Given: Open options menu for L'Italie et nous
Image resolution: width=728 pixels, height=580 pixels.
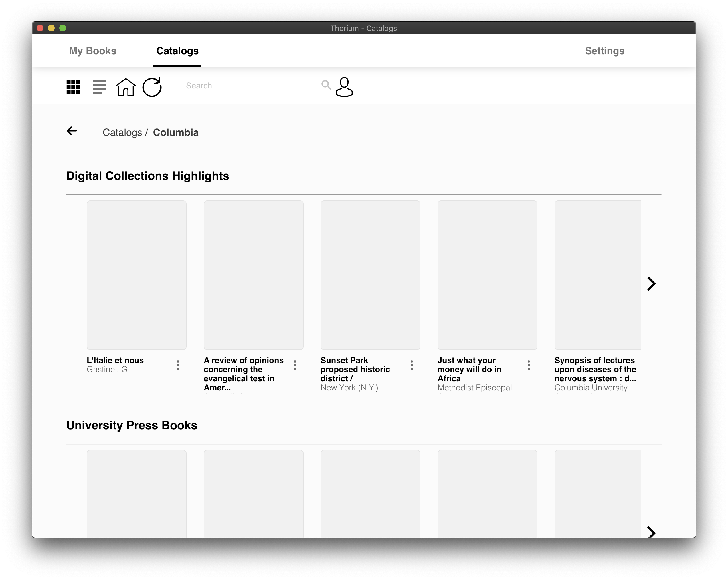Looking at the screenshot, I should coord(178,365).
